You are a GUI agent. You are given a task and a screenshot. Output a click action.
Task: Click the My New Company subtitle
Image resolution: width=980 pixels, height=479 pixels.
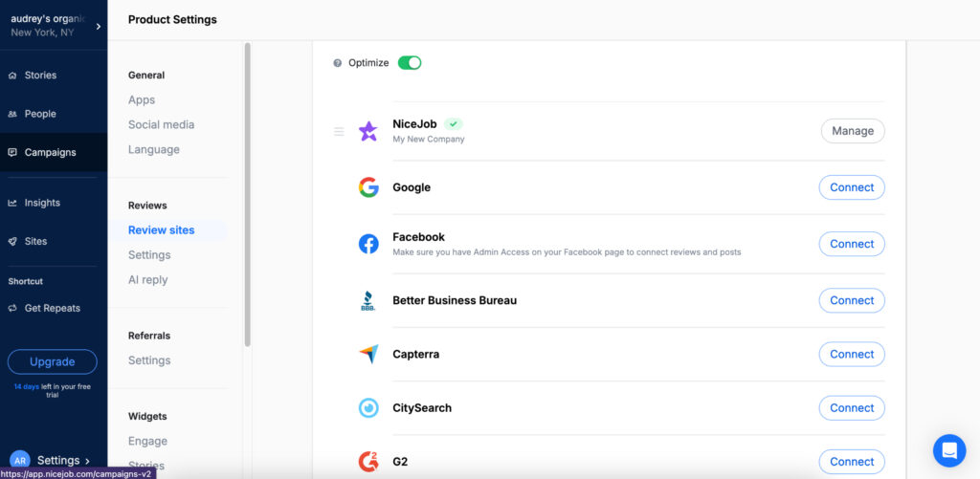[429, 140]
